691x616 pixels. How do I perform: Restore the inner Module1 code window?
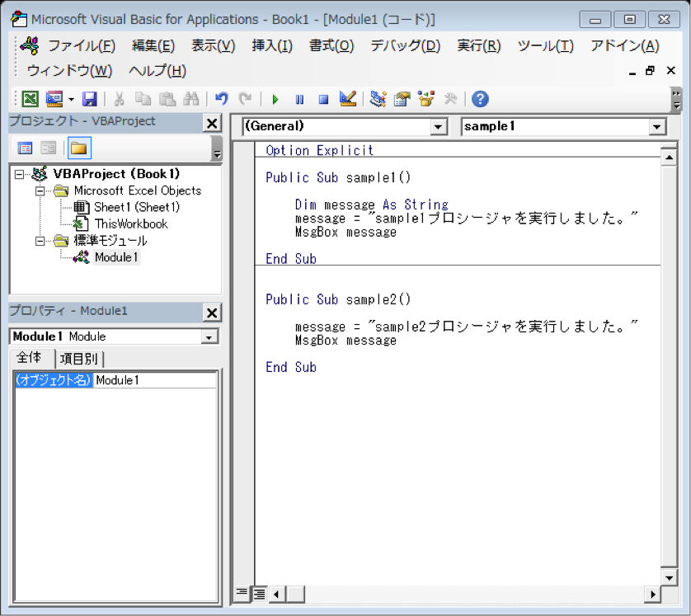650,70
